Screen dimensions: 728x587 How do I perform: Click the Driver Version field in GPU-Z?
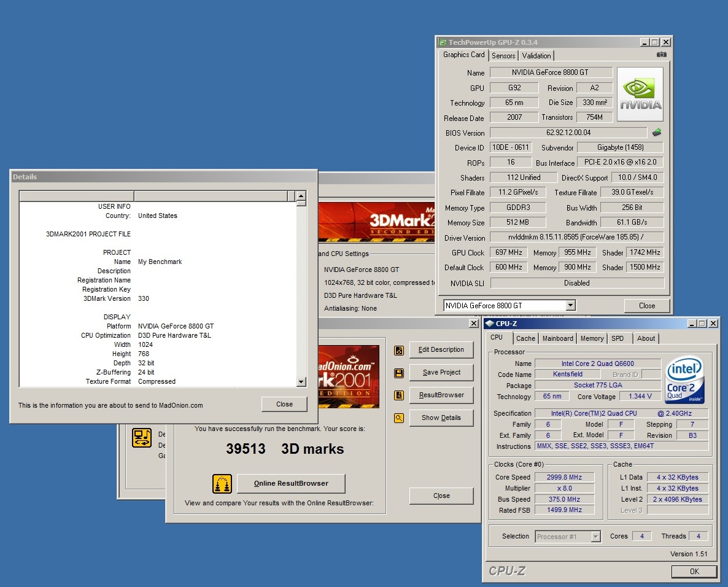point(577,237)
